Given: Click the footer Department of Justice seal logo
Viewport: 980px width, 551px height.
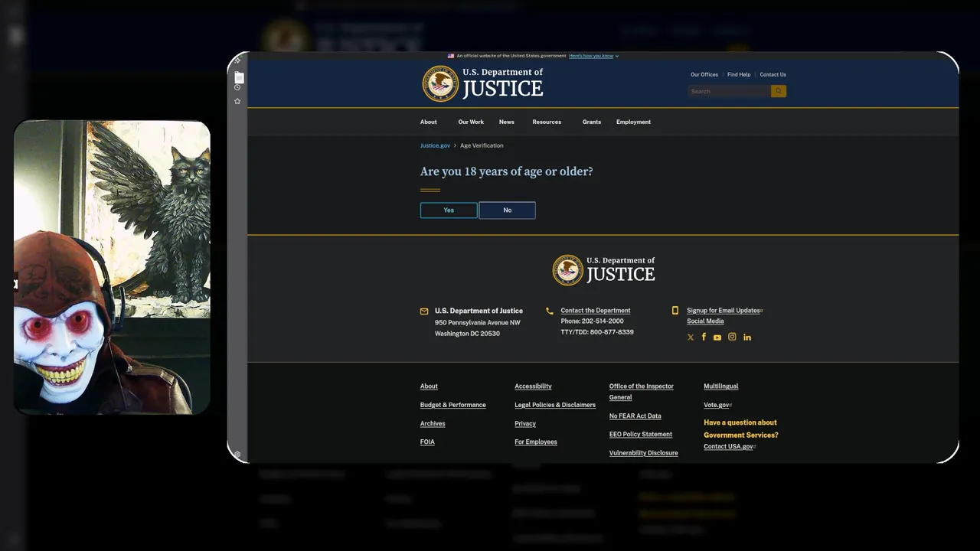Looking at the screenshot, I should point(568,270).
